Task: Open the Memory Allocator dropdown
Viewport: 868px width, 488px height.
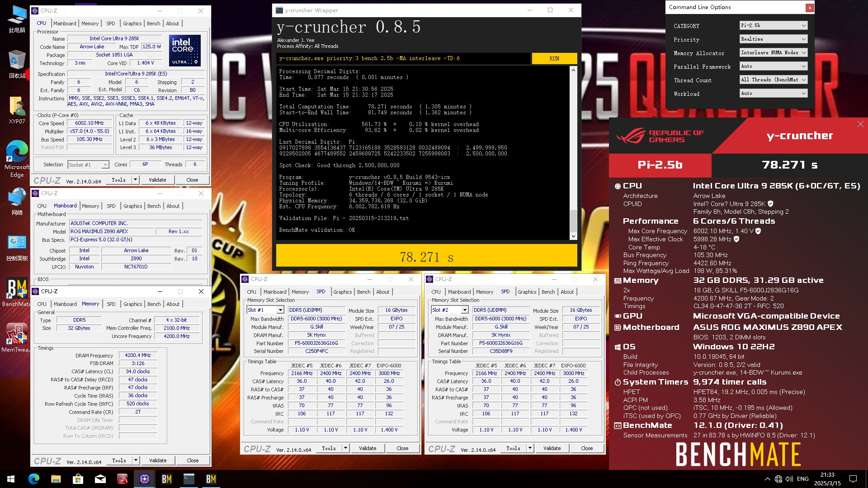Action: (773, 52)
